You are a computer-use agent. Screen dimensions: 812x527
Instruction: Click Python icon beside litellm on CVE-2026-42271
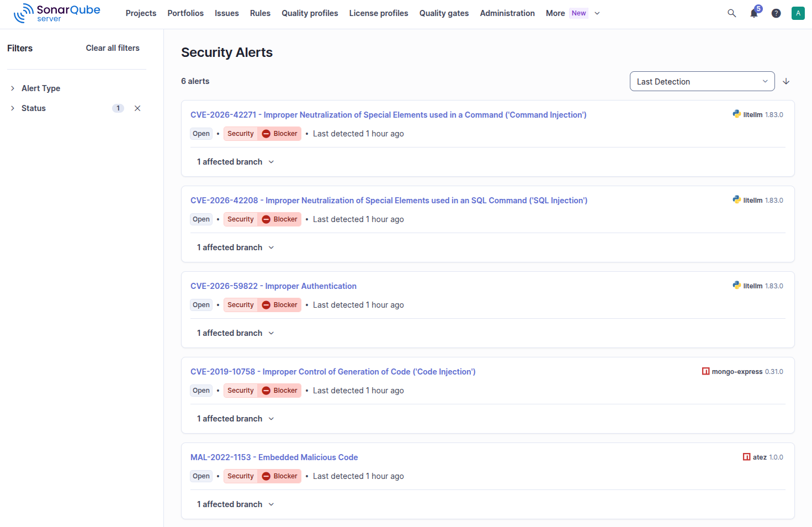[737, 114]
